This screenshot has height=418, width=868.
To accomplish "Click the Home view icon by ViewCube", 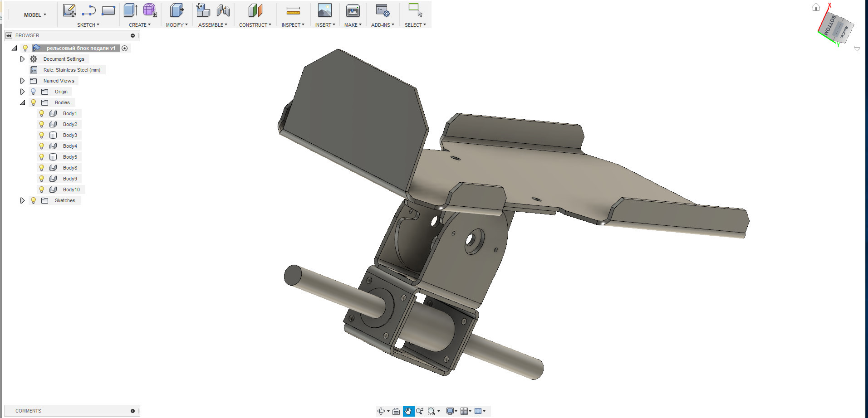I will 816,7.
